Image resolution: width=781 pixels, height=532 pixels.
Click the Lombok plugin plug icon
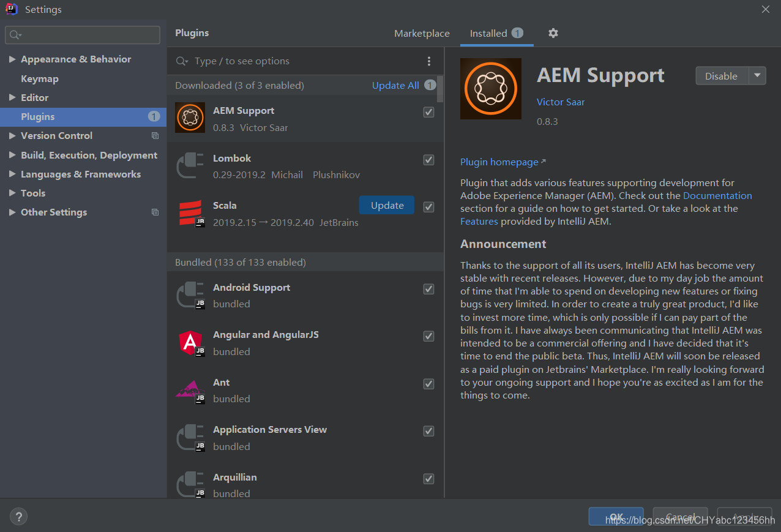(x=190, y=165)
